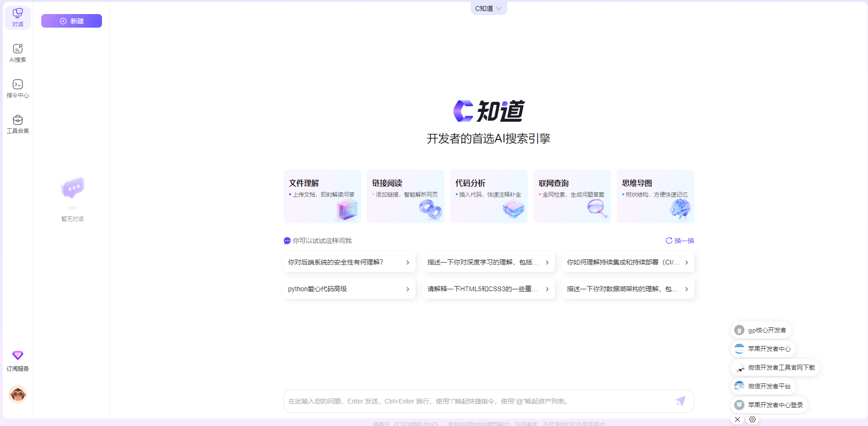Click arrow beside 数据湖架构 question
The width and height of the screenshot is (868, 426).
[x=686, y=289]
